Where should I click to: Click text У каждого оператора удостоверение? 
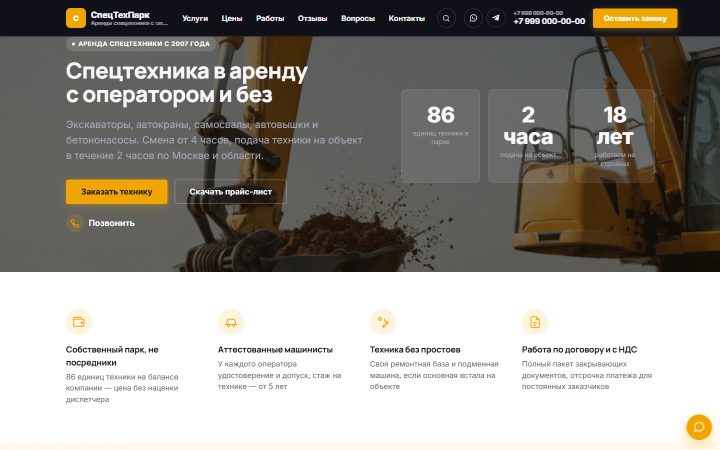(x=279, y=375)
